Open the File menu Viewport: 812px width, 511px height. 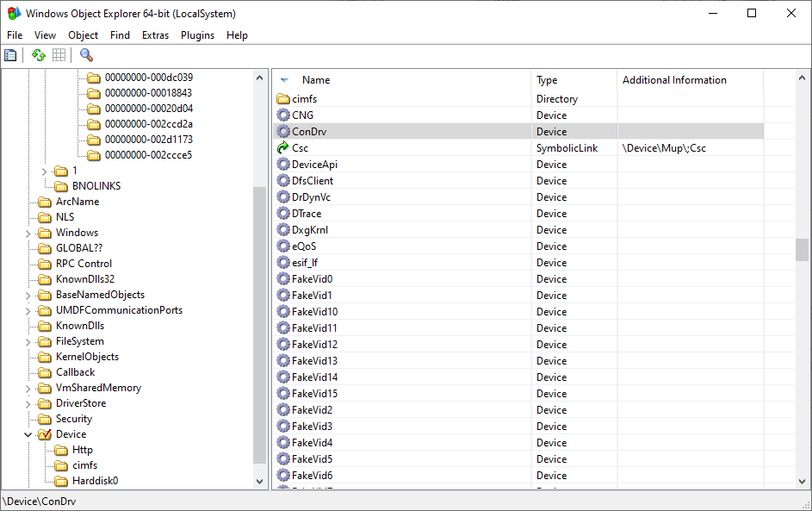(15, 35)
